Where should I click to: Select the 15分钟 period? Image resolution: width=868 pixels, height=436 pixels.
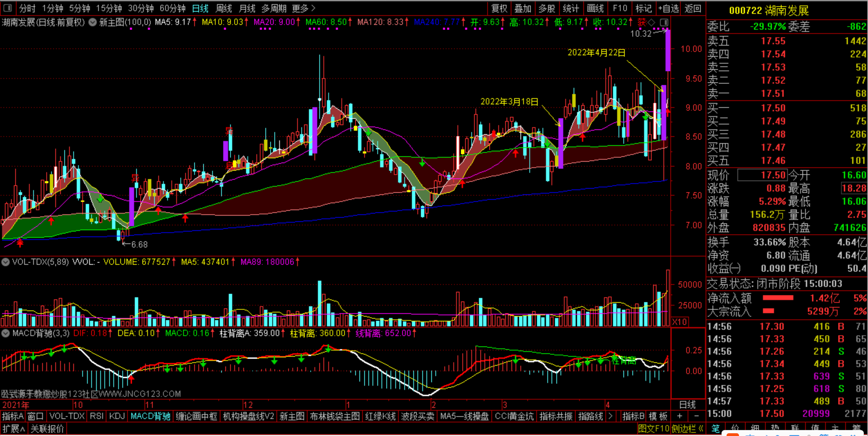109,8
